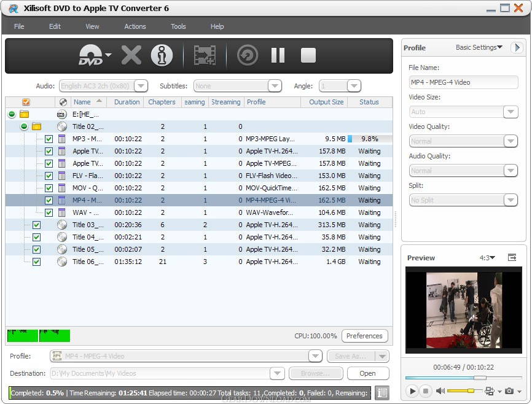Screen dimensions: 532x404
Task: Open the Help menu
Action: [217, 26]
